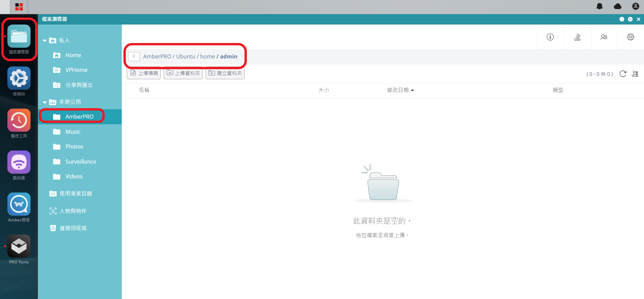Open the task queue stack icon

577,37
